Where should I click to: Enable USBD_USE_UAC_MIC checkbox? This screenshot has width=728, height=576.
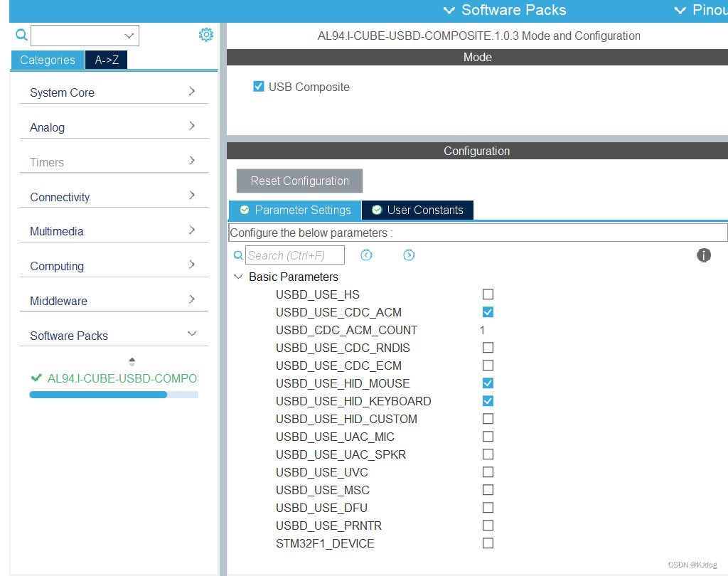click(x=488, y=436)
